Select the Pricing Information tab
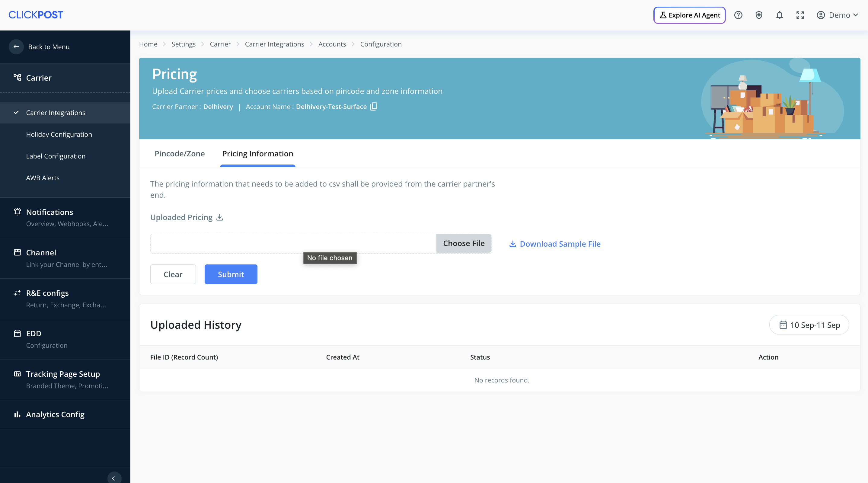The image size is (868, 483). click(x=257, y=154)
